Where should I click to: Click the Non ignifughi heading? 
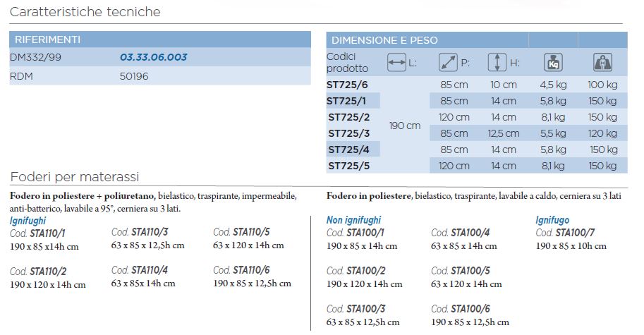(x=353, y=220)
